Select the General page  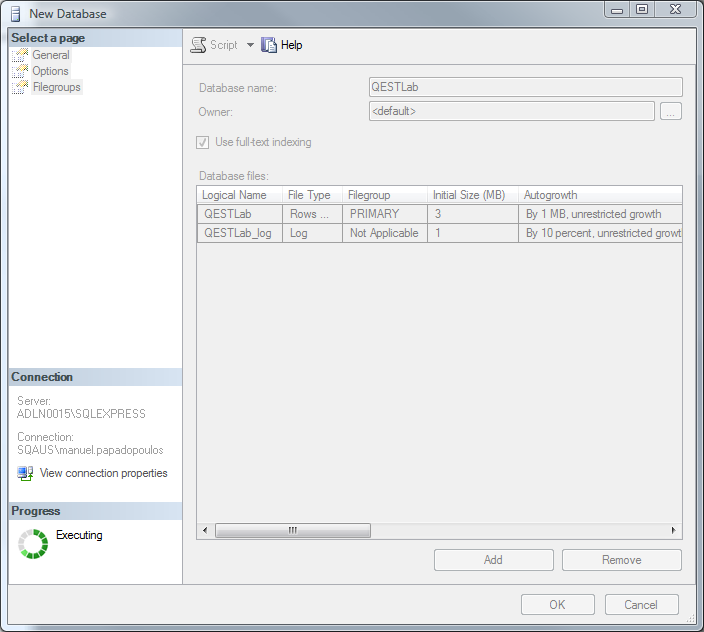tap(51, 55)
